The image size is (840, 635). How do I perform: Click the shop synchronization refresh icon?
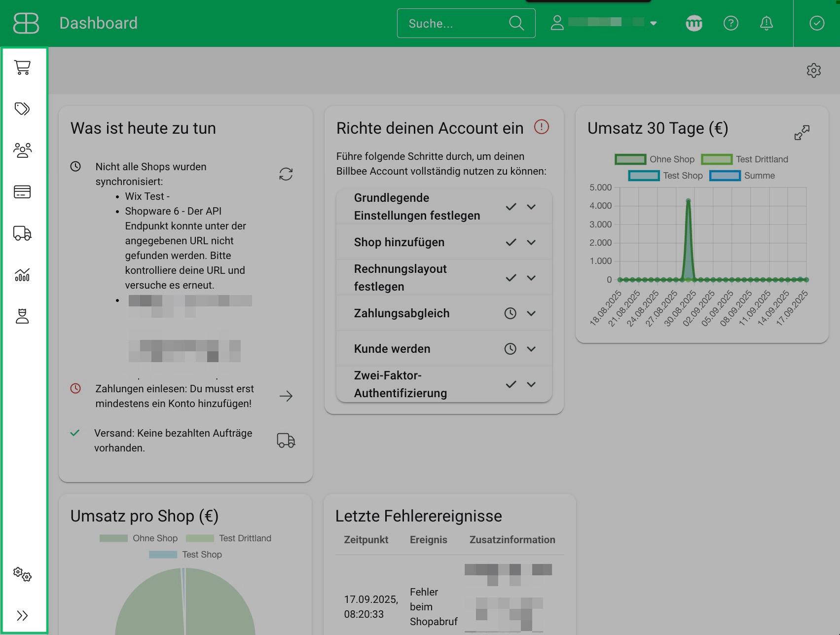point(286,174)
